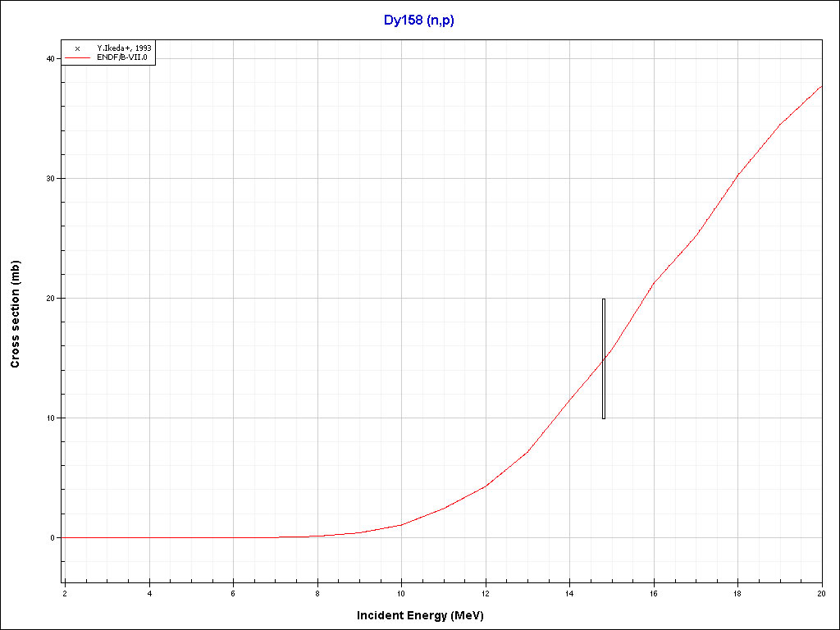Image resolution: width=840 pixels, height=630 pixels.
Task: Click the y-axis tick label 30
Action: (x=49, y=179)
